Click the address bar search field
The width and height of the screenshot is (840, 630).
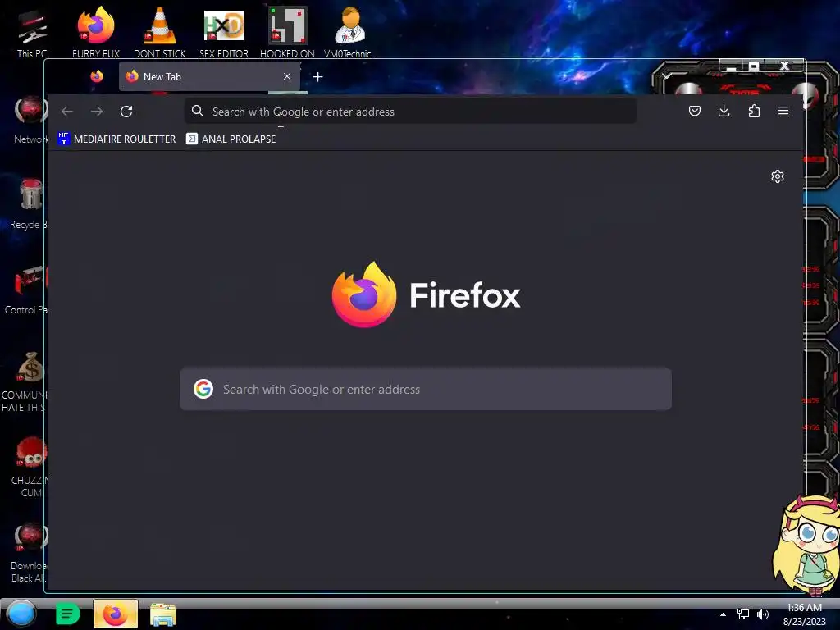(x=410, y=112)
